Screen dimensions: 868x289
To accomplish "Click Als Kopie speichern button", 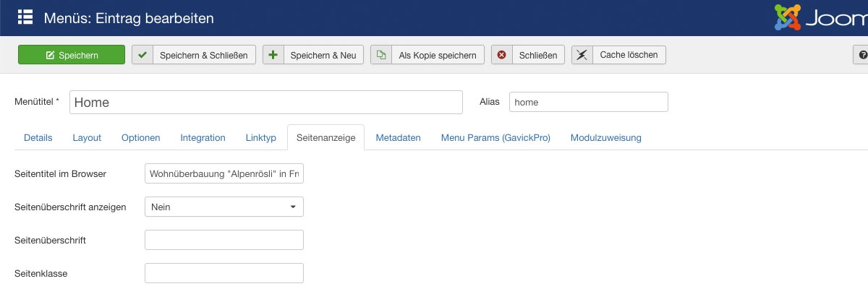I will pyautogui.click(x=427, y=55).
